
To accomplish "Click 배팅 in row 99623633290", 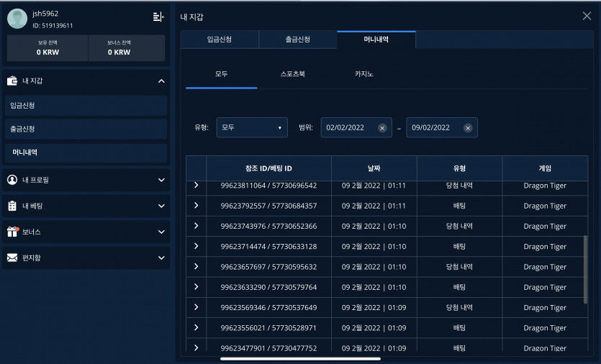I will coord(459,287).
